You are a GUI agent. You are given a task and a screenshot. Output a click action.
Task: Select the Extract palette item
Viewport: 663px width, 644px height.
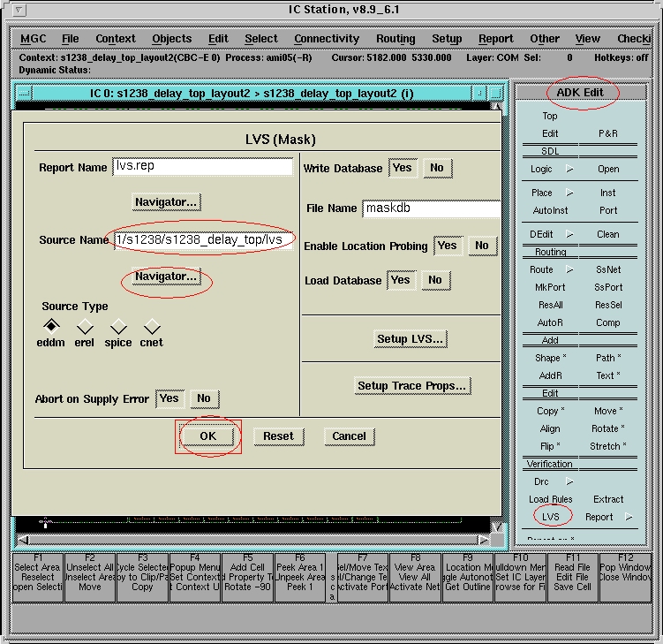click(x=607, y=499)
